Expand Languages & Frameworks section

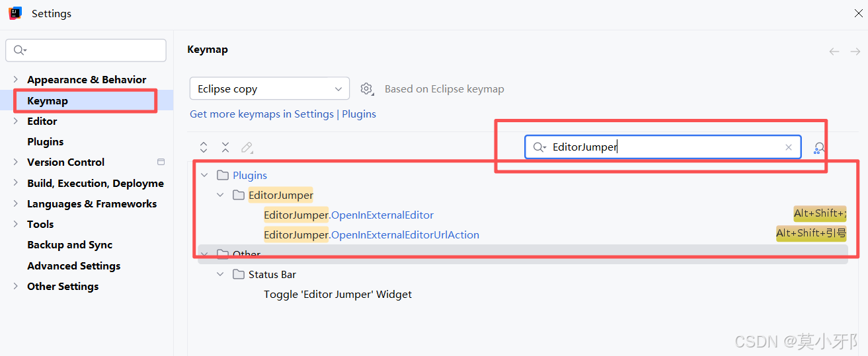coord(16,203)
